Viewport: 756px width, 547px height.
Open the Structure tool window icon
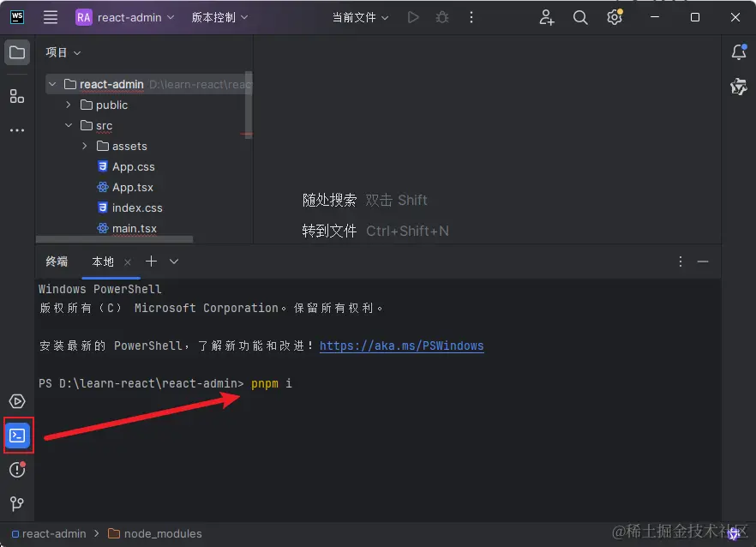[17, 96]
